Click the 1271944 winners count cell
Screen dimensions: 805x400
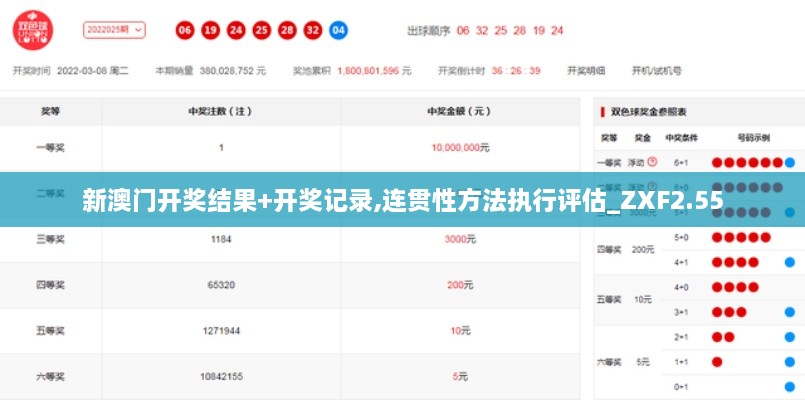[221, 331]
